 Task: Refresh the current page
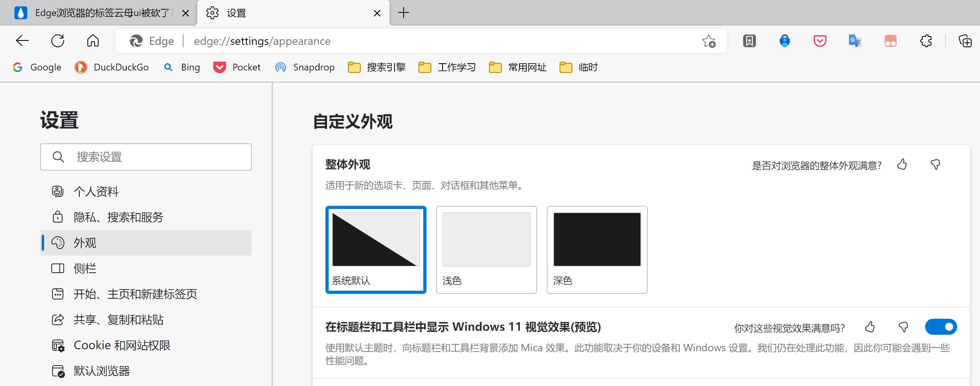[58, 41]
